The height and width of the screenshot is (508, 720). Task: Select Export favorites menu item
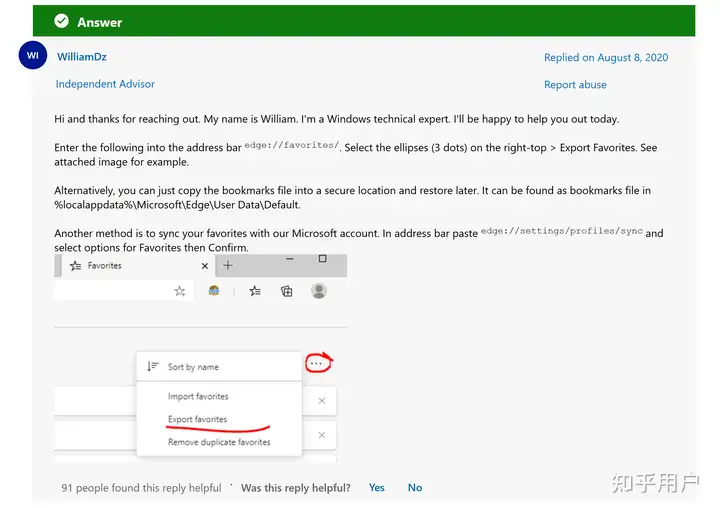(x=197, y=420)
